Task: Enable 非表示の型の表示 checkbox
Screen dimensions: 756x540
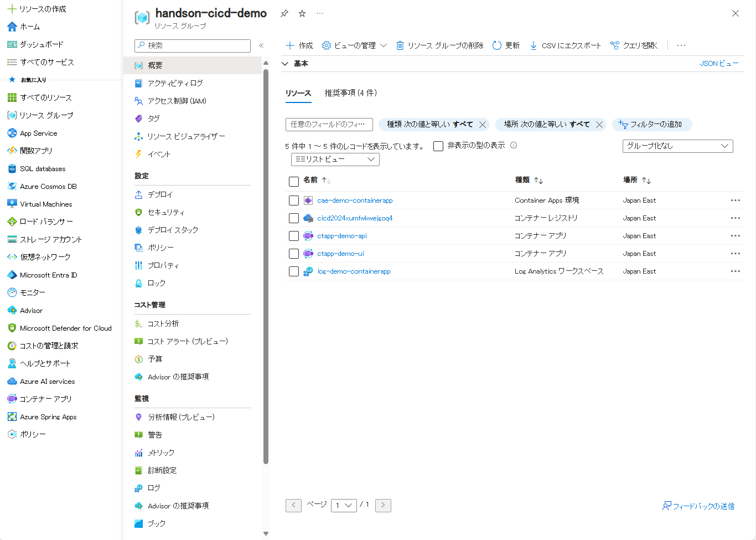Action: pyautogui.click(x=438, y=146)
